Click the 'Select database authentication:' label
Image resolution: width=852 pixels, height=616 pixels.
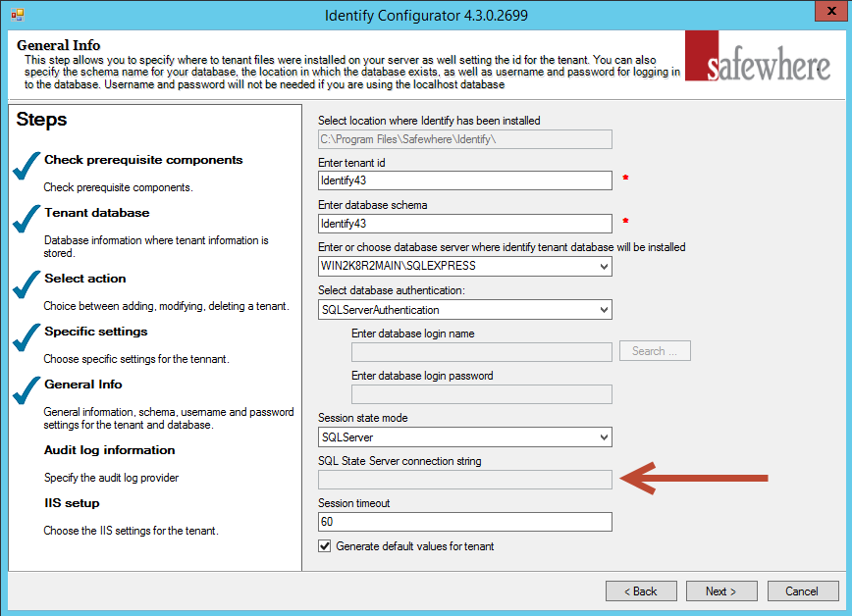click(x=392, y=290)
